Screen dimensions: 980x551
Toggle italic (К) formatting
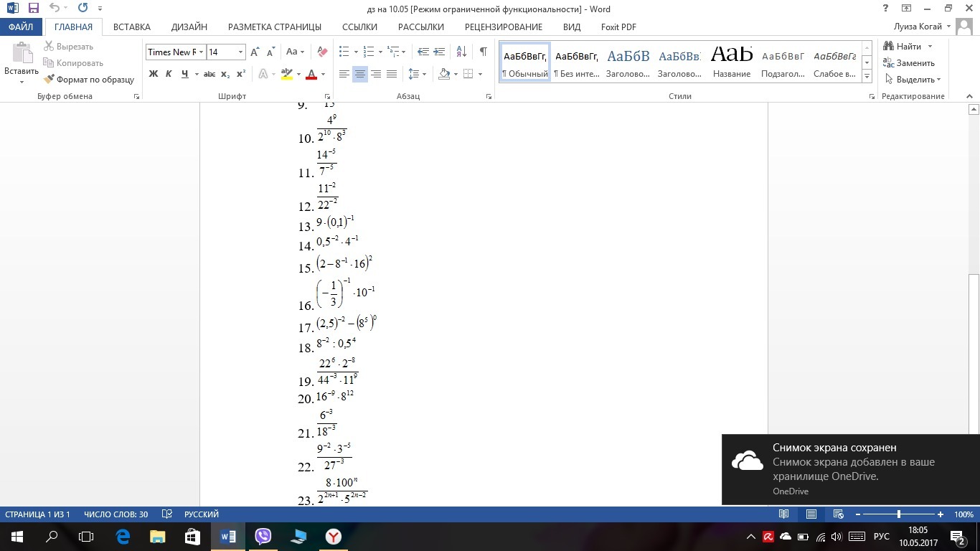(169, 74)
